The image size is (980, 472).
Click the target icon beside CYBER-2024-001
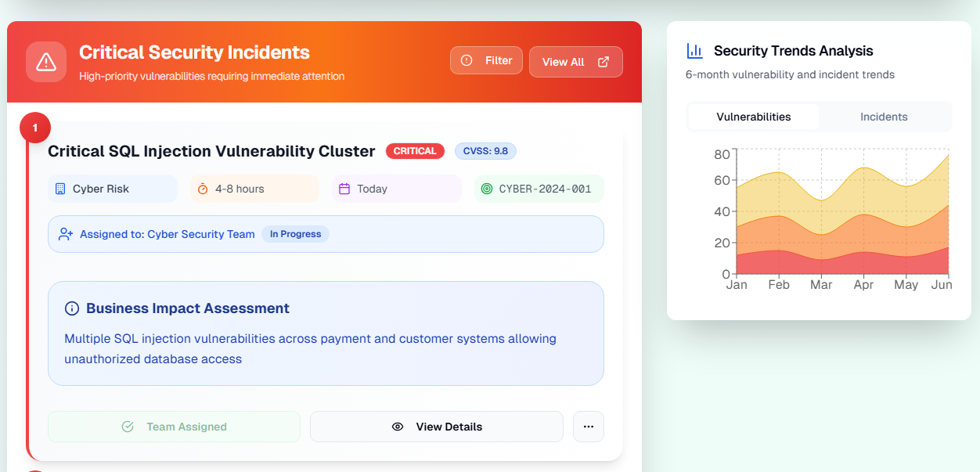pos(487,189)
